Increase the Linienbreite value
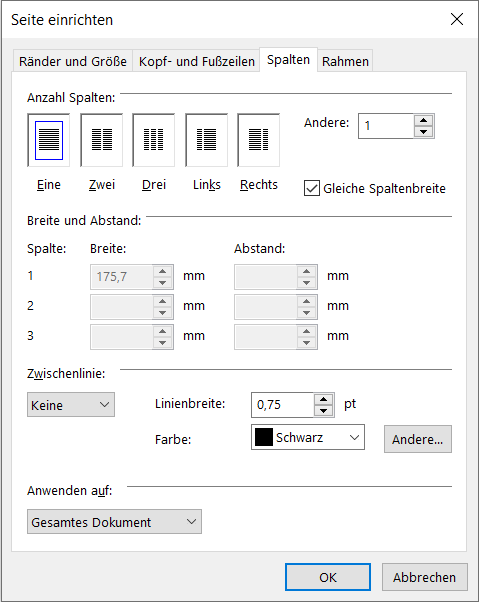The width and height of the screenshot is (479, 602). tap(324, 399)
